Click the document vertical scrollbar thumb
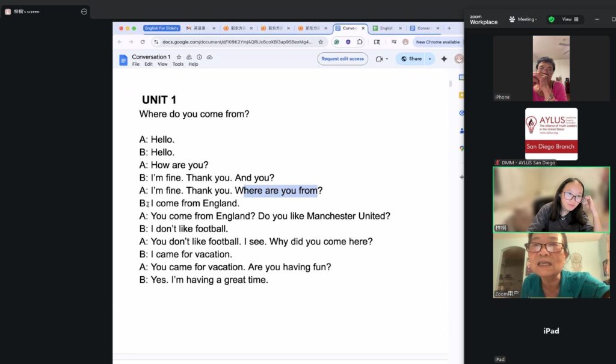 pos(450,83)
